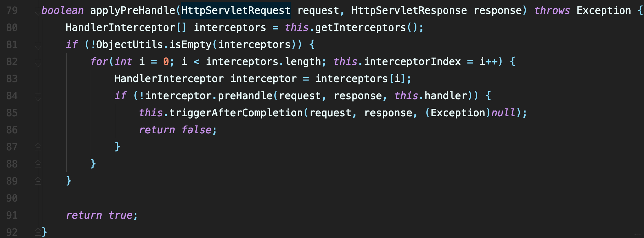Click the HttpServletResponse parameter type
The height and width of the screenshot is (238, 644).
(409, 10)
